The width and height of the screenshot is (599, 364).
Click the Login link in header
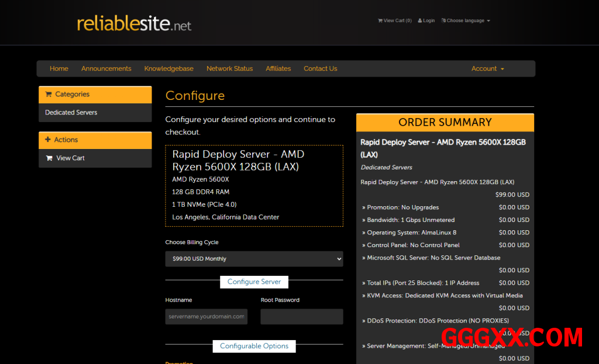coord(429,20)
